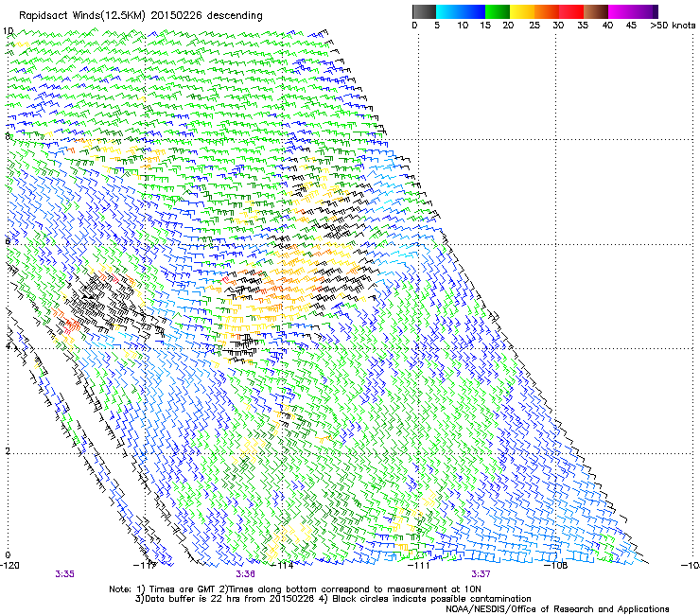Click the 'Times are GMT' note line
Image resolution: width=700 pixels, height=615 pixels.
click(294, 589)
